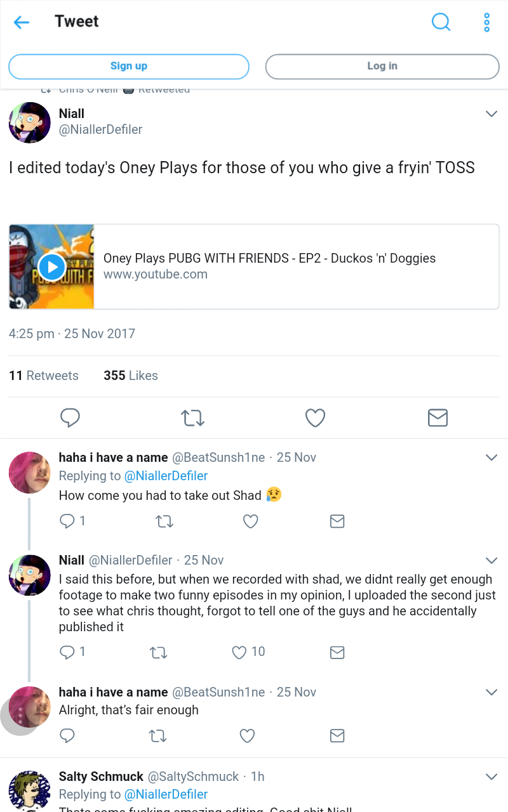Reply to Niall's main tweet
The width and height of the screenshot is (508, 812).
[70, 417]
